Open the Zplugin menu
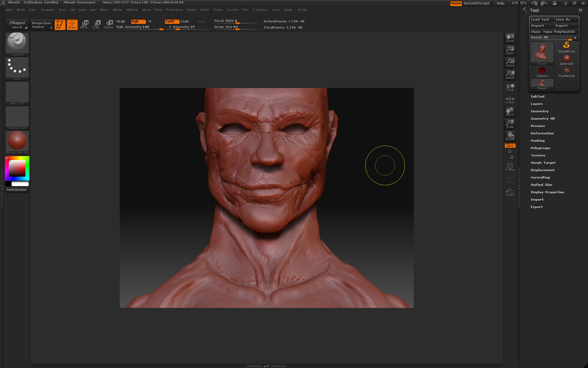Viewport: 588px width, 368px height. point(288,10)
